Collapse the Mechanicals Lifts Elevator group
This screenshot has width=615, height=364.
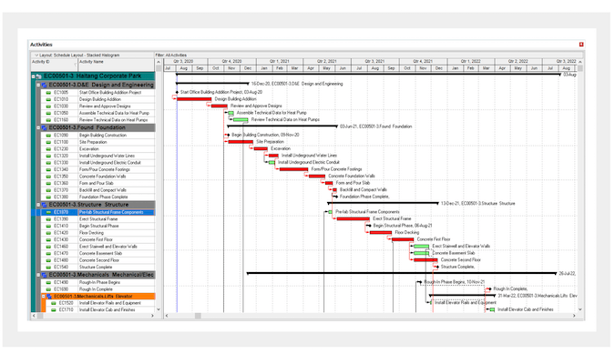(x=44, y=296)
